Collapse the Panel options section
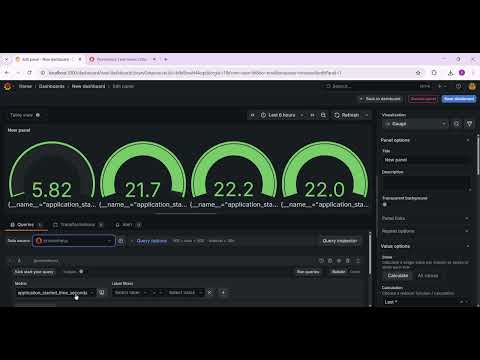Screen dimensions: 480x360 [x=425, y=140]
